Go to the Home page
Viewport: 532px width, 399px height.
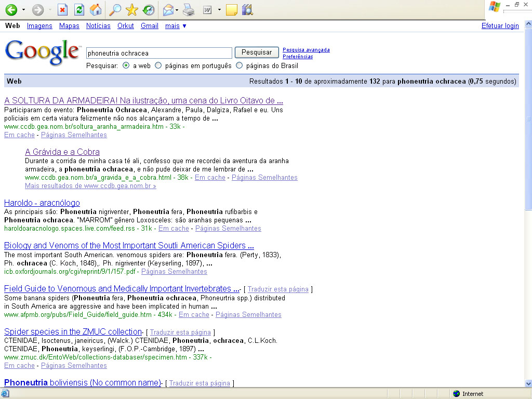[x=96, y=10]
